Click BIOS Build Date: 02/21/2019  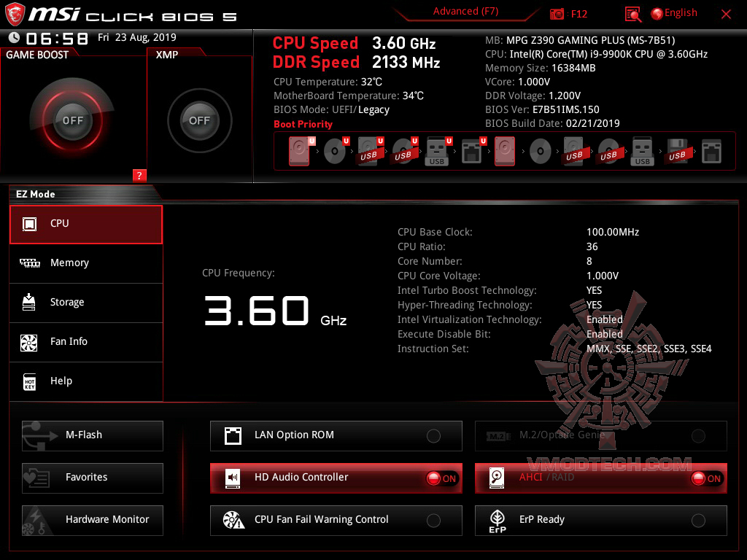click(553, 122)
